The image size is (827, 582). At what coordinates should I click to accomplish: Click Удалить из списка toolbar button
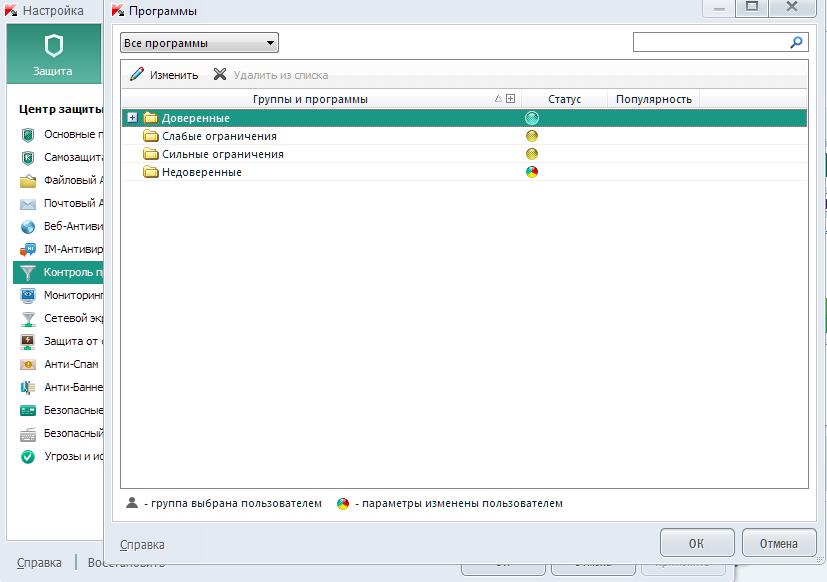(271, 75)
